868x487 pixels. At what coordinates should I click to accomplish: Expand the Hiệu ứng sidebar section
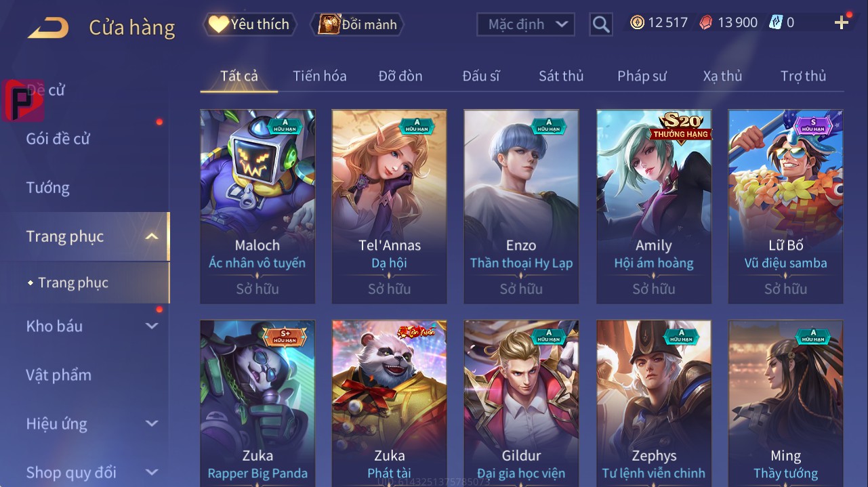tap(152, 424)
